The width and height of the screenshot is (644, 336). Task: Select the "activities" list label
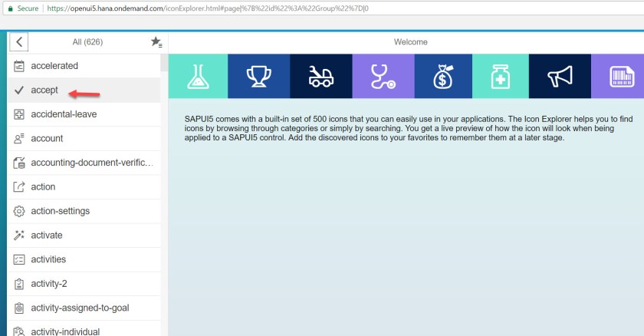[x=48, y=259]
